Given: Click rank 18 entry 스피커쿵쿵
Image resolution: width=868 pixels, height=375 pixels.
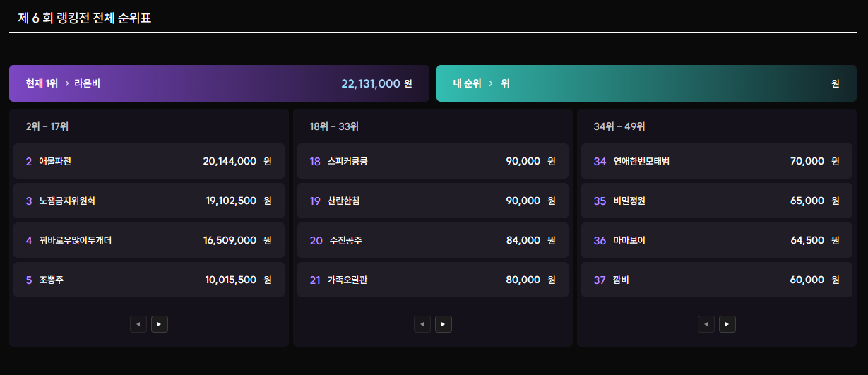Looking at the screenshot, I should pos(432,161).
